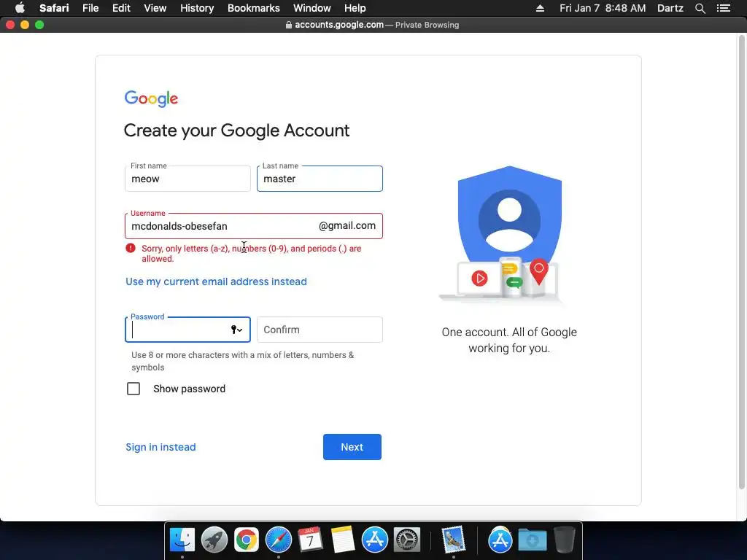Image resolution: width=747 pixels, height=560 pixels.
Task: Click the eject icon in menu bar
Action: click(x=541, y=8)
